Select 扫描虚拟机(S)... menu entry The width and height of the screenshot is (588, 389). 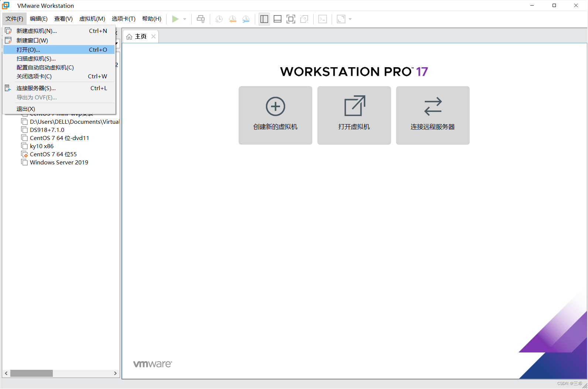tap(59, 59)
